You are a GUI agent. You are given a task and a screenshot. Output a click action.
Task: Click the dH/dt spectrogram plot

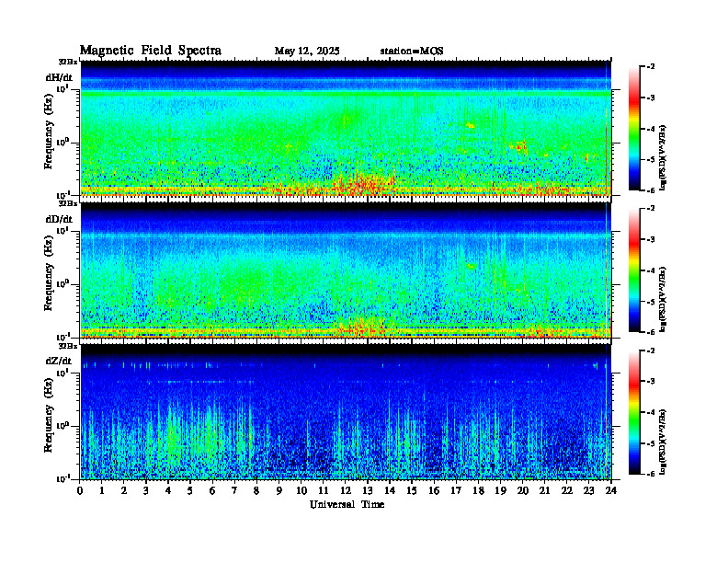(x=346, y=128)
